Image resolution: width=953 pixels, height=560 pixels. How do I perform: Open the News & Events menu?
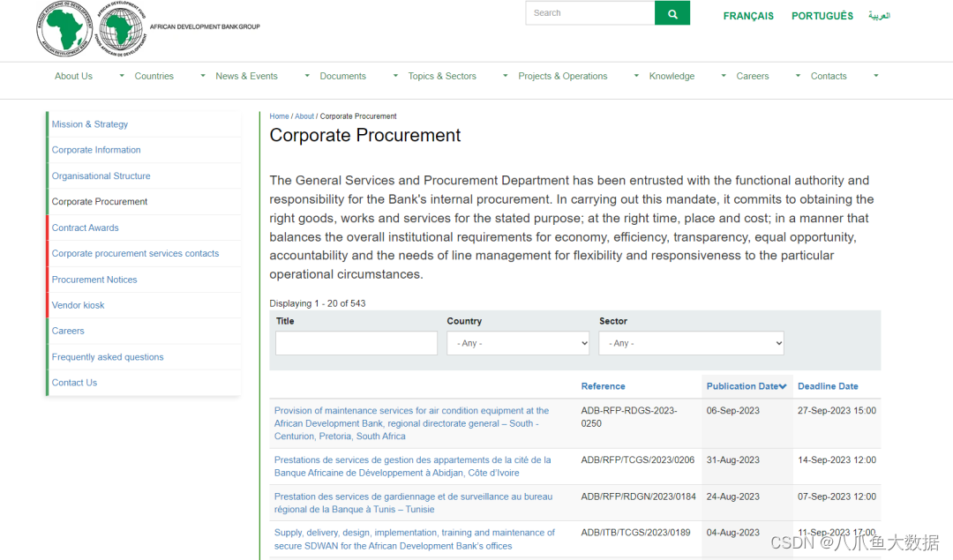(x=246, y=76)
